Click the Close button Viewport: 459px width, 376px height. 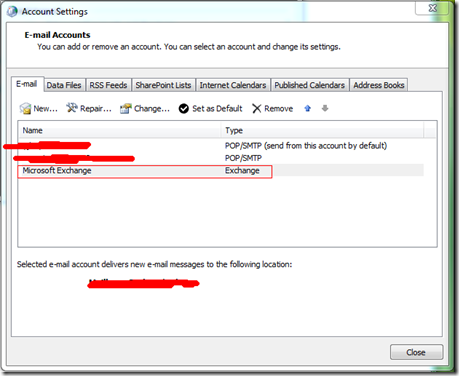(x=416, y=352)
